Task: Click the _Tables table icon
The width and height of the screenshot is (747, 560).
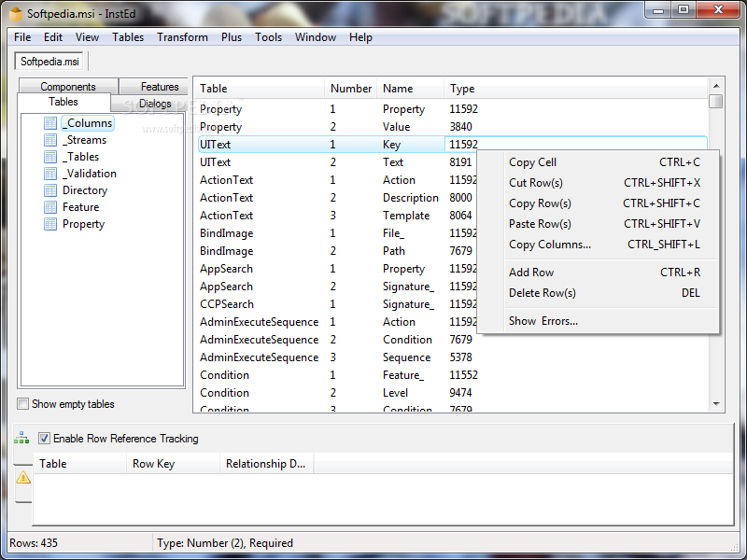Action: [x=50, y=157]
